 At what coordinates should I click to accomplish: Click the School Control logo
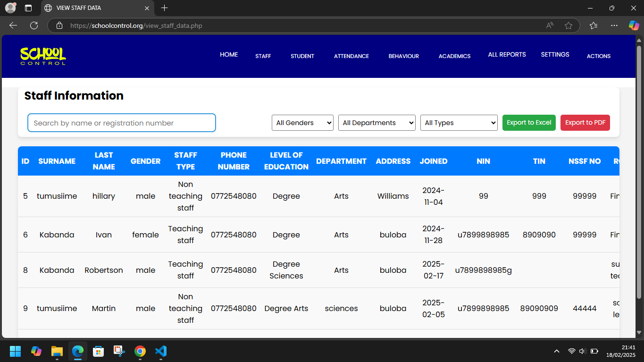coord(43,56)
